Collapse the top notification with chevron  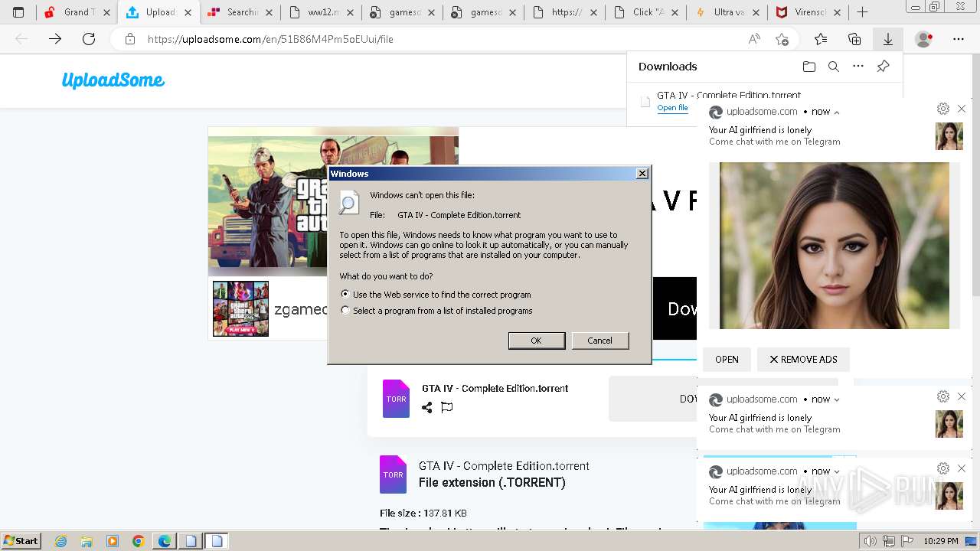(x=837, y=112)
